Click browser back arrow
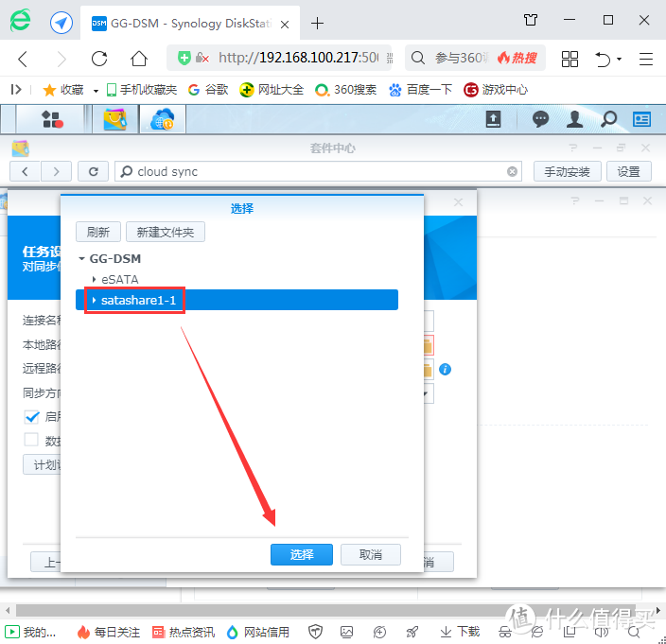Screen dimensions: 666x644 tap(23, 59)
